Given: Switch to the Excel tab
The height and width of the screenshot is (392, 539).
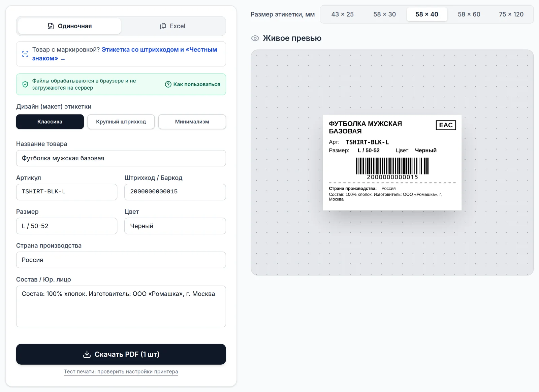Looking at the screenshot, I should coord(172,26).
